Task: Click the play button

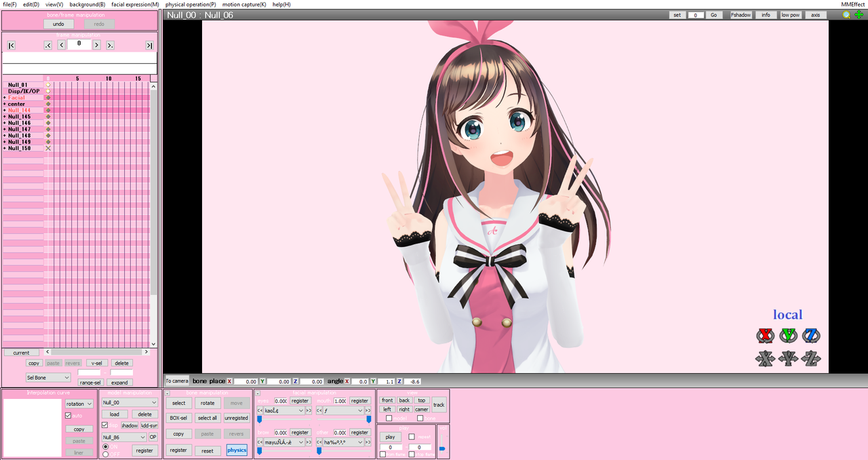Action: tap(390, 437)
